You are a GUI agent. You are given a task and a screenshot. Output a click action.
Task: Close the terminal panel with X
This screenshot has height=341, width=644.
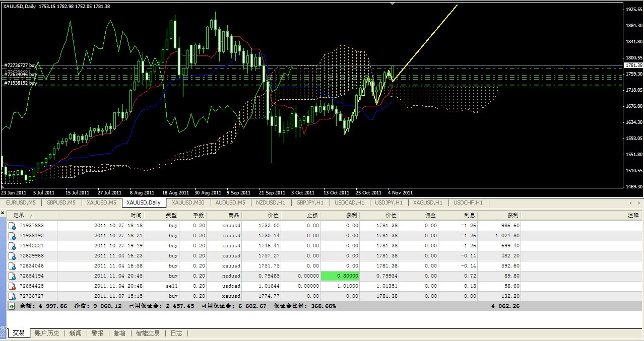tap(3, 214)
